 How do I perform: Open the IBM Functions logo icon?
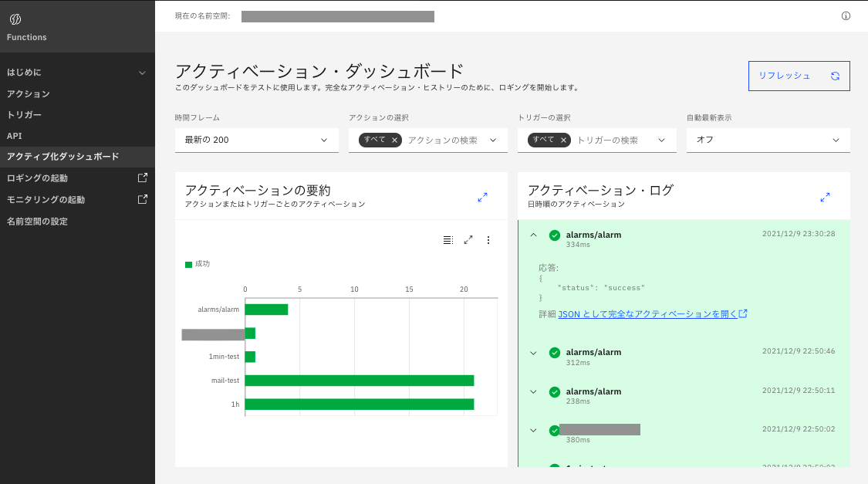click(x=15, y=19)
